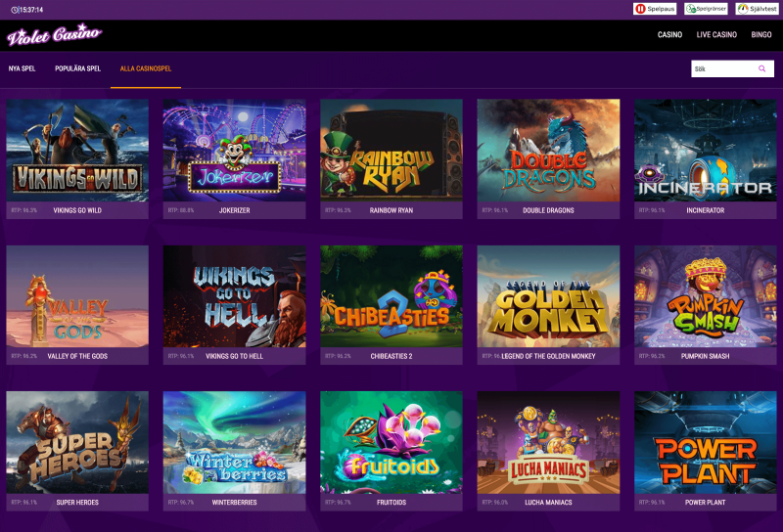Click the Violet Casino logo
The image size is (783, 532).
pyautogui.click(x=54, y=35)
